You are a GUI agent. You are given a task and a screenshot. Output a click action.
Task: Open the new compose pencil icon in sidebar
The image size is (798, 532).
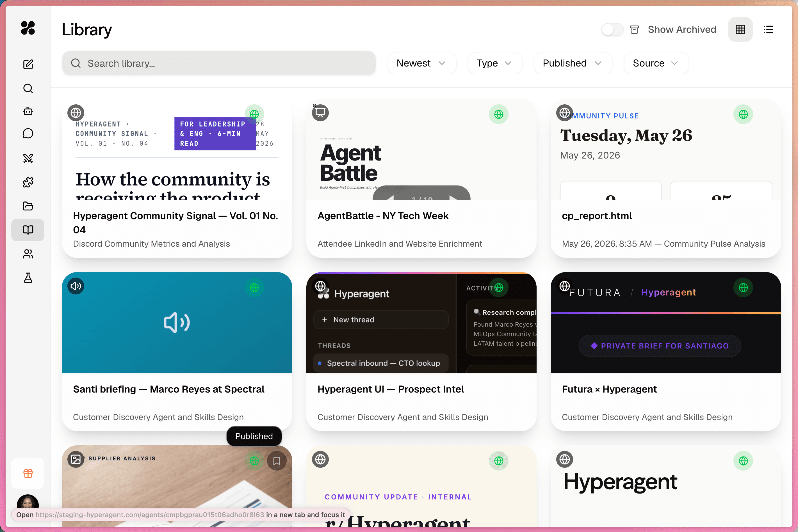coord(28,64)
